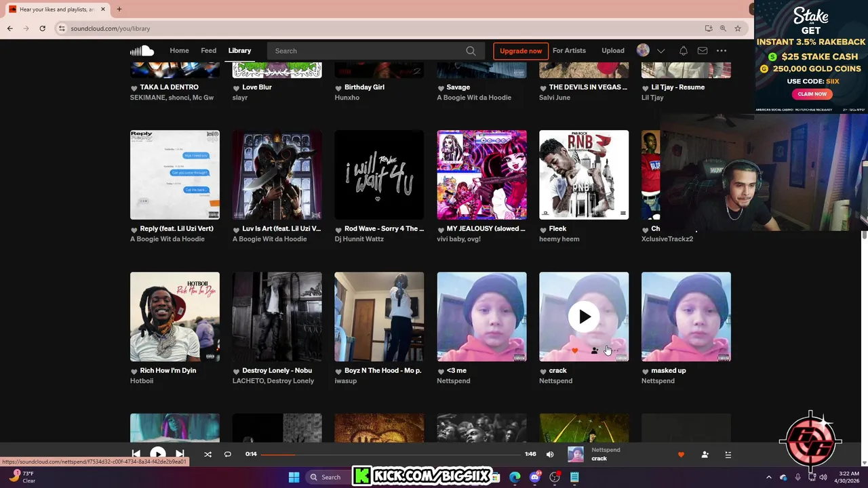Click the playback progress bar
The height and width of the screenshot is (488, 868).
pyautogui.click(x=391, y=454)
